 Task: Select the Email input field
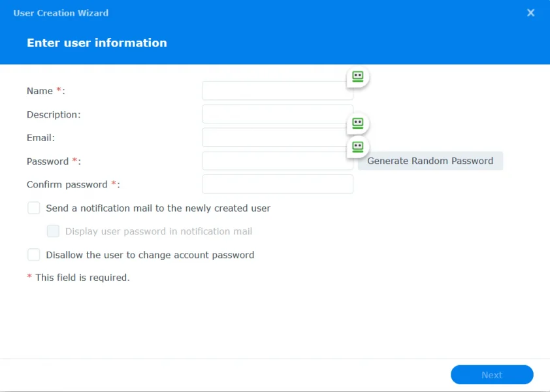pos(278,138)
